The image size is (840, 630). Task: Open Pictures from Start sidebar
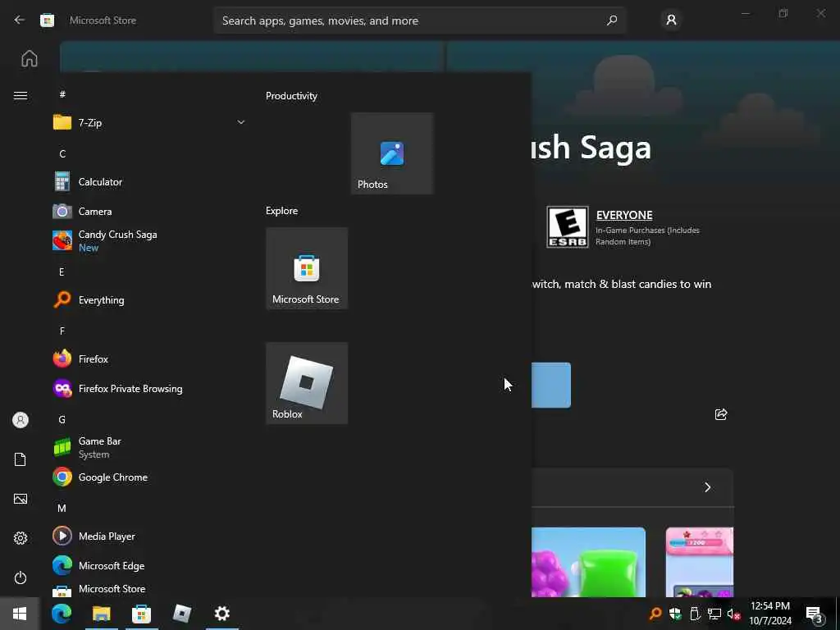[x=21, y=499]
